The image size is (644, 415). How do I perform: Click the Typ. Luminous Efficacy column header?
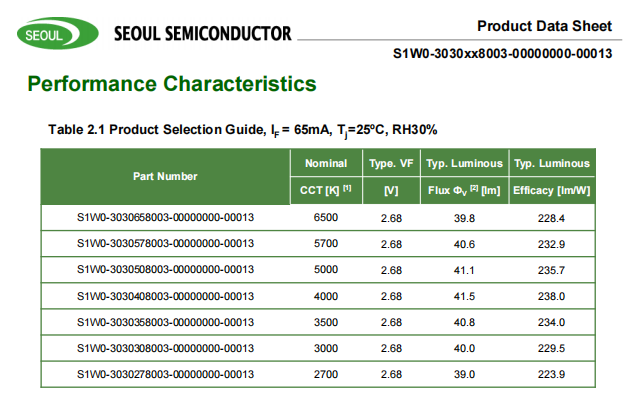pyautogui.click(x=551, y=176)
